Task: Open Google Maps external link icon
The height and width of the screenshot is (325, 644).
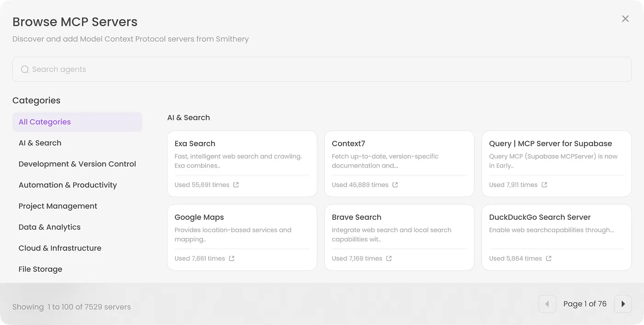Action: click(x=232, y=258)
